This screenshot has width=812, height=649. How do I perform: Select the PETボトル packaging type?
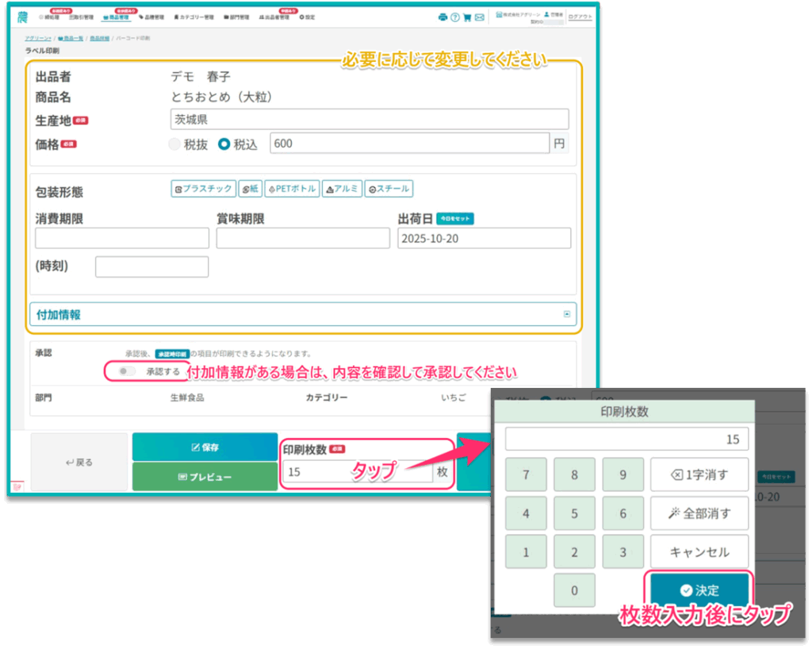click(x=291, y=189)
